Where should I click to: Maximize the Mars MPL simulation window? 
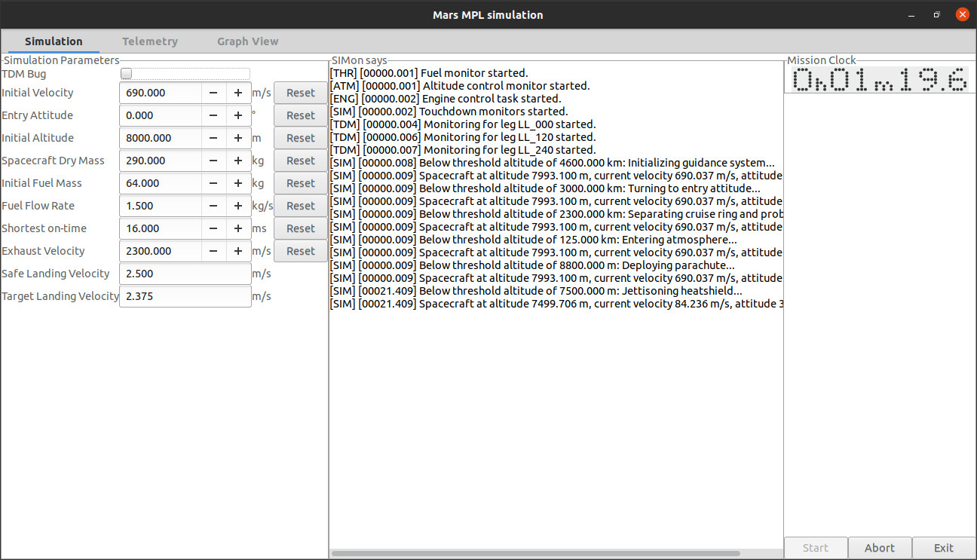coord(936,14)
